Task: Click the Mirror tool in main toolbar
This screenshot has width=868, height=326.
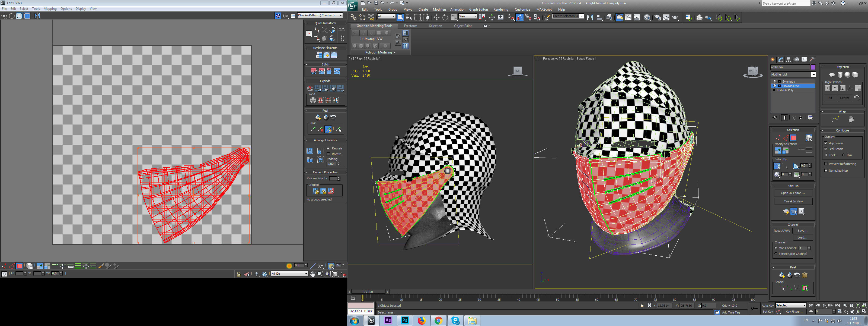Action: point(590,17)
